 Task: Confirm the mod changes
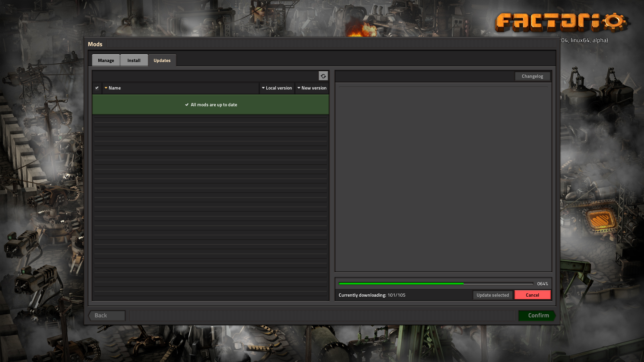pyautogui.click(x=537, y=315)
